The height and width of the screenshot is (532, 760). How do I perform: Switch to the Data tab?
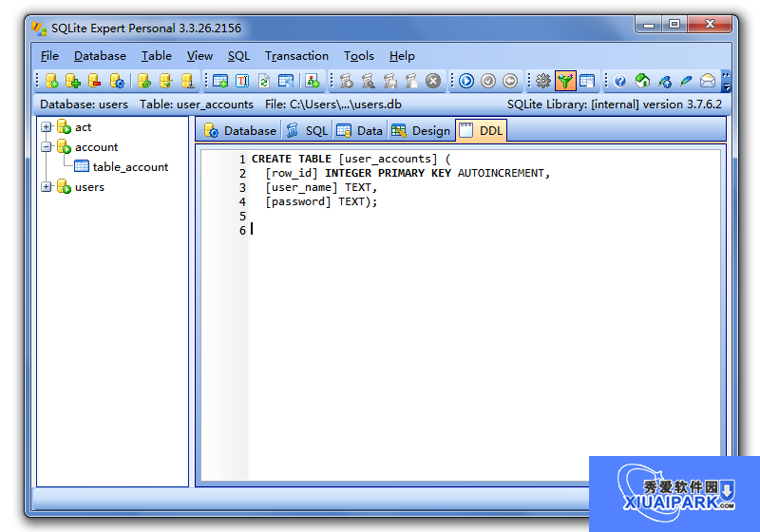360,131
